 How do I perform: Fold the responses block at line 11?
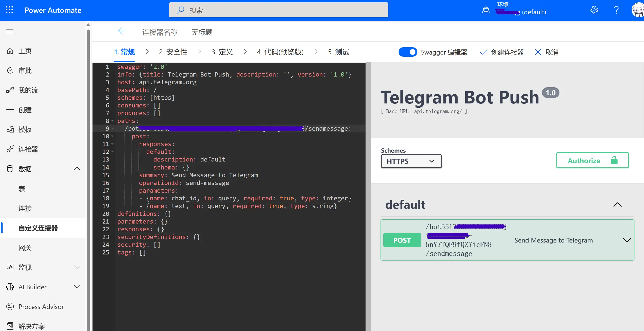112,144
